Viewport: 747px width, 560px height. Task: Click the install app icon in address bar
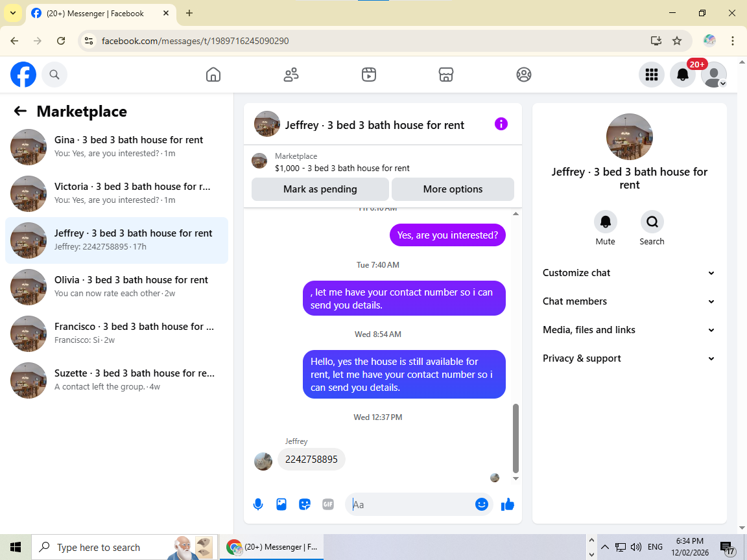pyautogui.click(x=656, y=41)
